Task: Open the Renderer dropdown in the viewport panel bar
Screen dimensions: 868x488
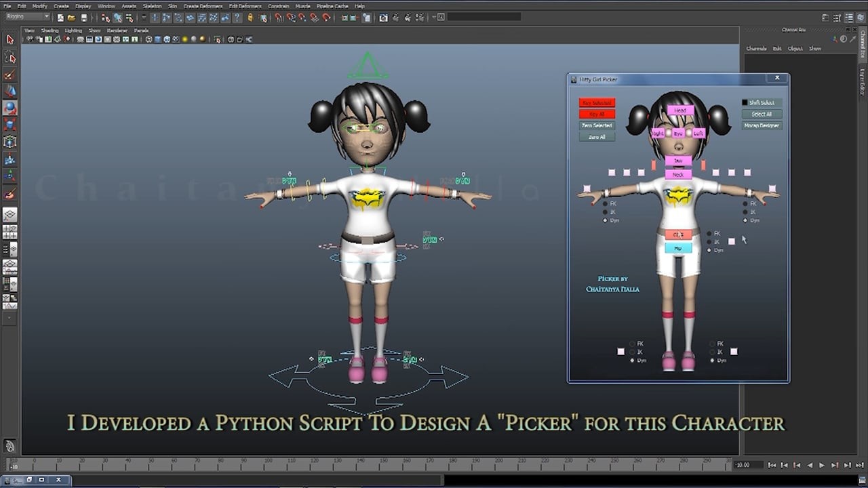Action: 117,30
